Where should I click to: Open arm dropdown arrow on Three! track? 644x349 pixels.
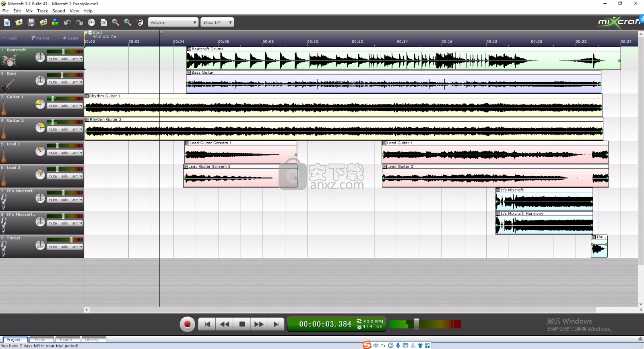[81, 247]
